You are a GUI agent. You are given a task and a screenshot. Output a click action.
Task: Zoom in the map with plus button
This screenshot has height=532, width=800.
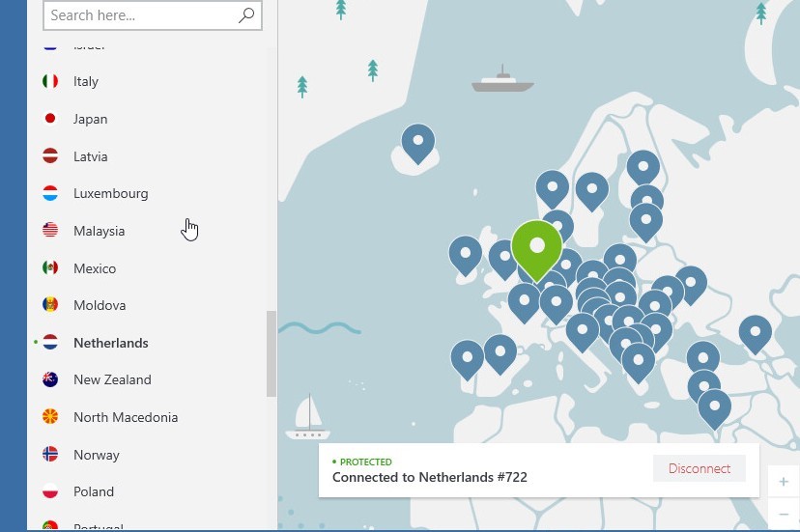click(x=784, y=481)
